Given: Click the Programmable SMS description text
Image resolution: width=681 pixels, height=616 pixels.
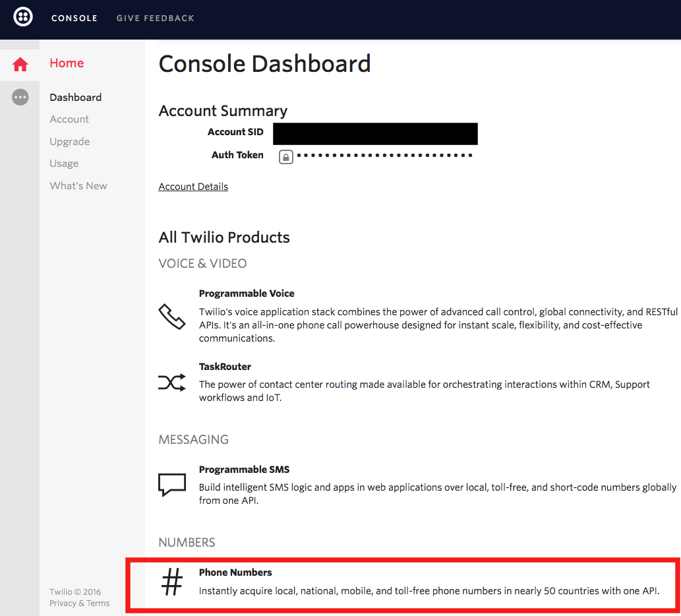Looking at the screenshot, I should coord(438,494).
